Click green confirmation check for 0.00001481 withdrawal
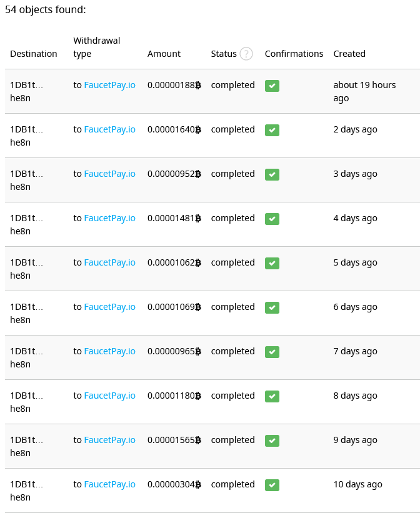This screenshot has width=420, height=513. point(272,219)
